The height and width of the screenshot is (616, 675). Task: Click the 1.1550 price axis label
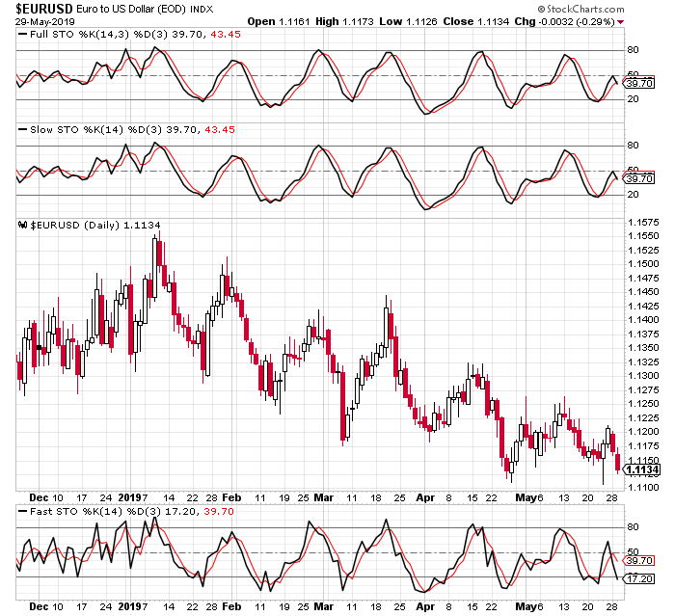pyautogui.click(x=643, y=236)
